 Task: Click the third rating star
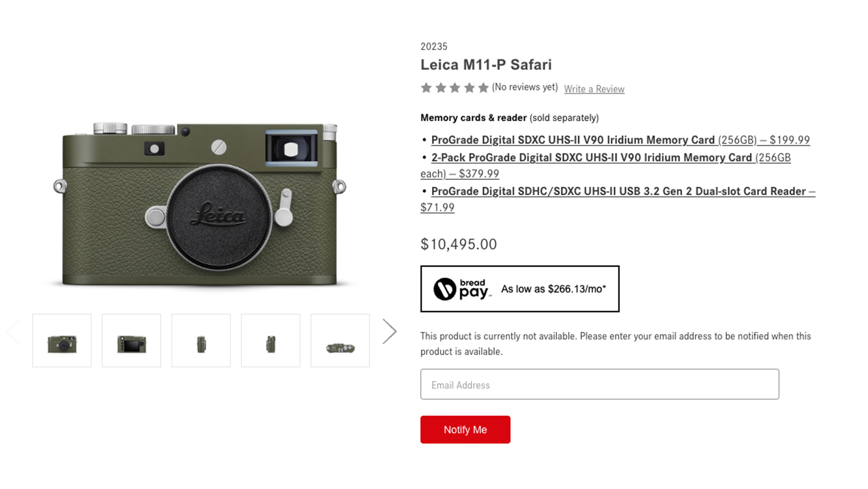pos(454,87)
